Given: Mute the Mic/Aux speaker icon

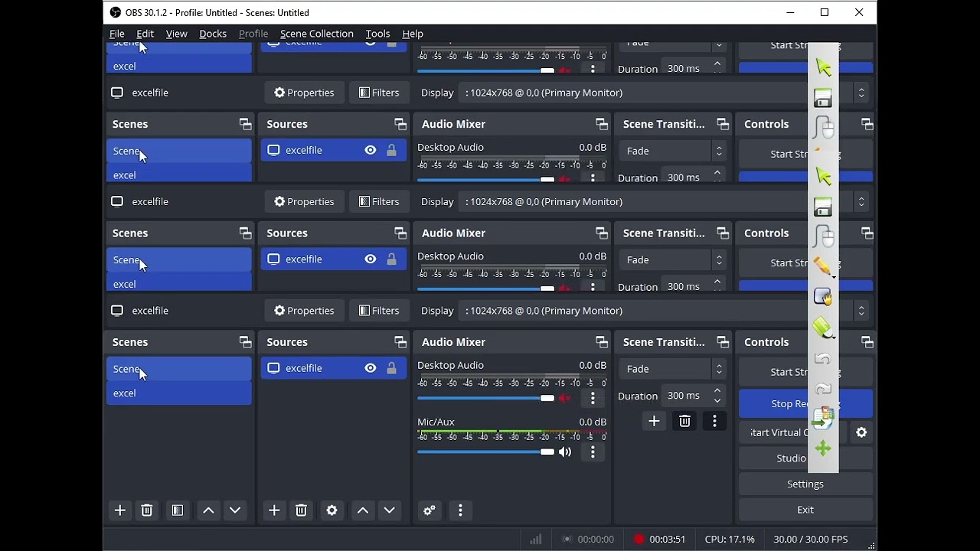Looking at the screenshot, I should point(565,452).
